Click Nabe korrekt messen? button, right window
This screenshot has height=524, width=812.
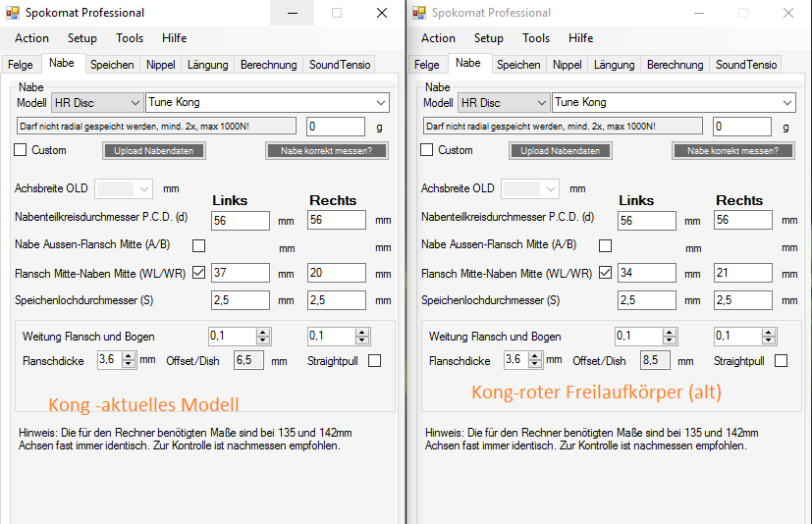[733, 151]
